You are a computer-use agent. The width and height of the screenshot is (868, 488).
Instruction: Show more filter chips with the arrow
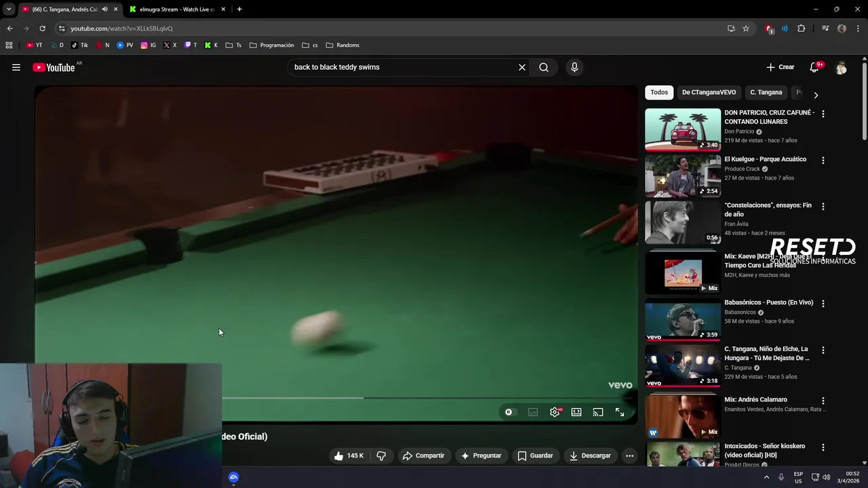(816, 95)
